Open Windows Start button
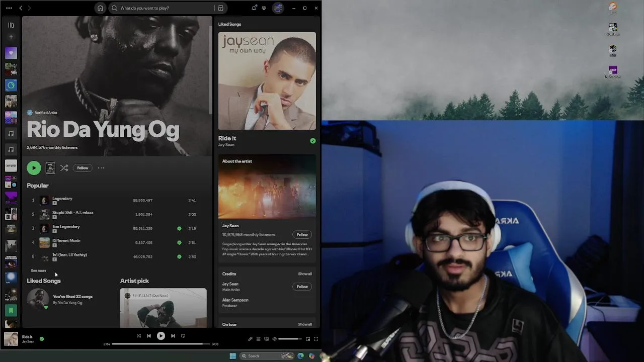The width and height of the screenshot is (644, 362). coord(232,356)
